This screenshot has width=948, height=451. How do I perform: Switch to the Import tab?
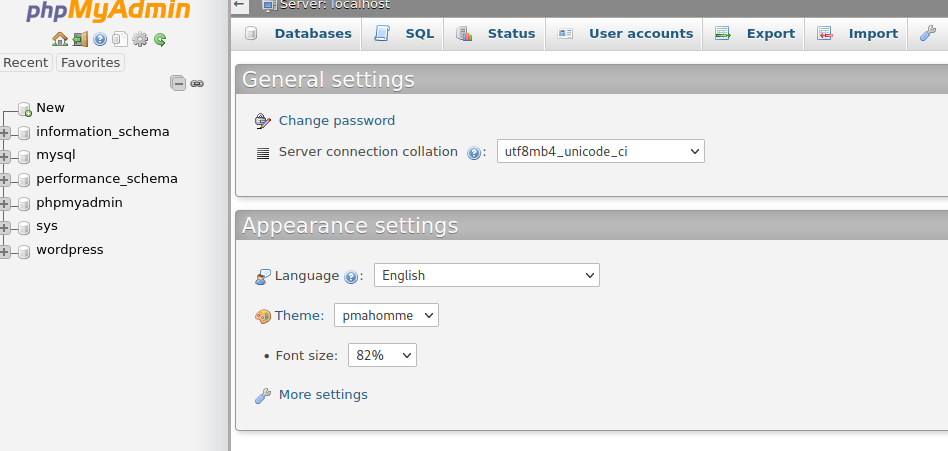coord(857,33)
